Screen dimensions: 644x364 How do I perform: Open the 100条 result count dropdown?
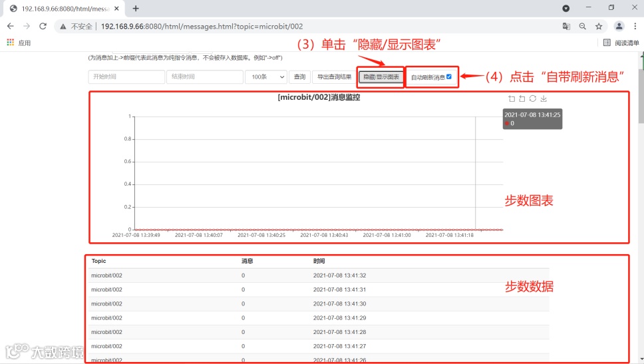[266, 77]
